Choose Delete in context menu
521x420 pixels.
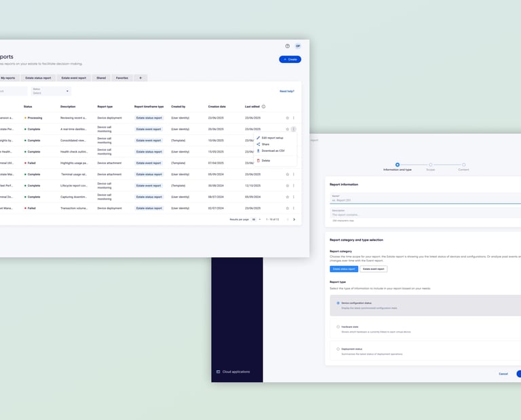[x=275, y=161]
